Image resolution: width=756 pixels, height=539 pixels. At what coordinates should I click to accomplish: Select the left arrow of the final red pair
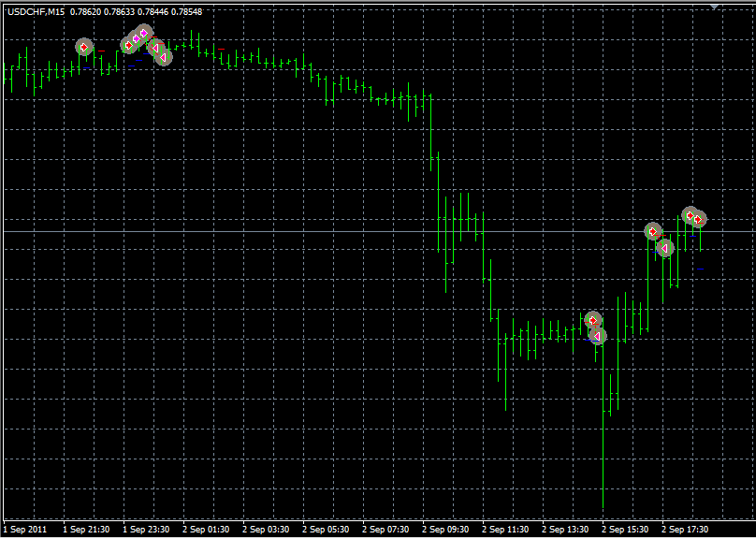tap(691, 215)
